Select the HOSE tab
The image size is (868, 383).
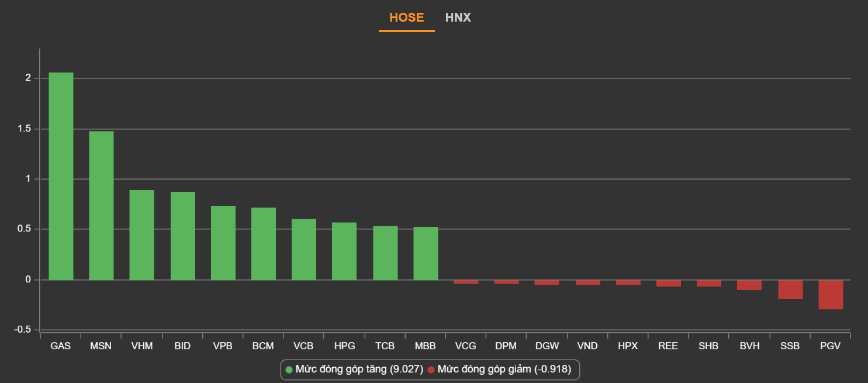coord(406,18)
